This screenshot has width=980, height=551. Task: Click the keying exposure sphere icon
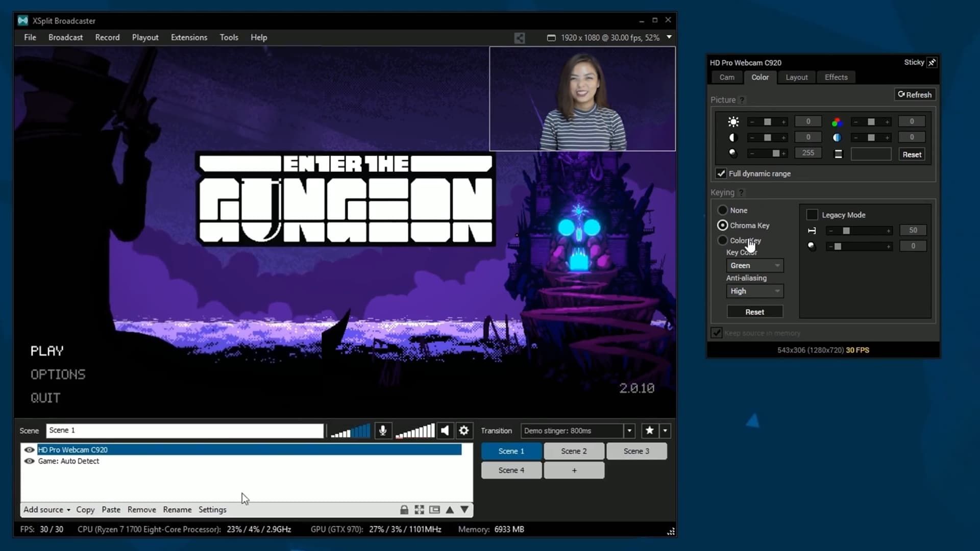click(812, 246)
